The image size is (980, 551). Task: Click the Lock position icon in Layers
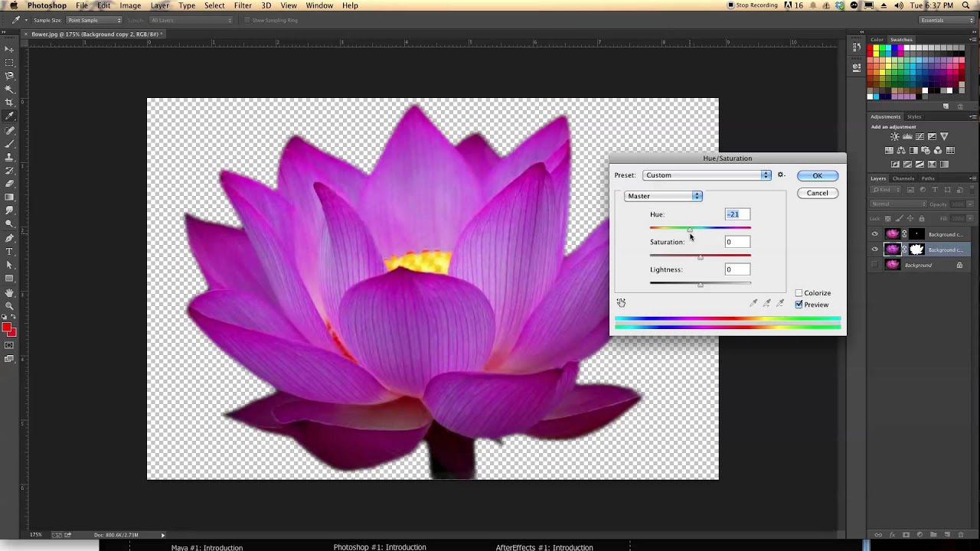point(910,218)
